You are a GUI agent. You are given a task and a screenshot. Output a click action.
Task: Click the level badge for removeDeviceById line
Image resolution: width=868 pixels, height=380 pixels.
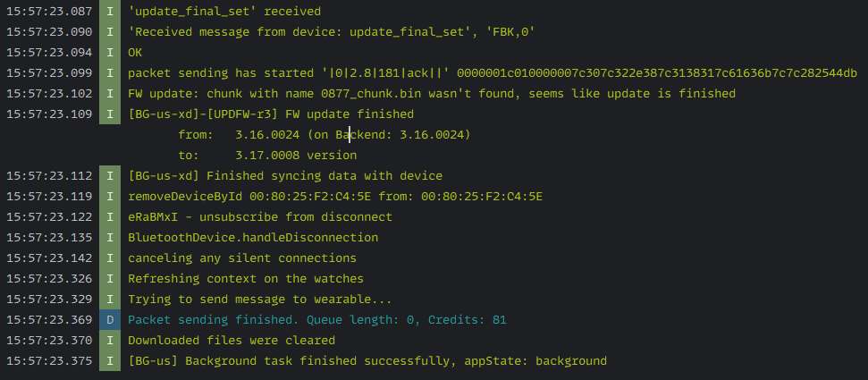(x=109, y=197)
